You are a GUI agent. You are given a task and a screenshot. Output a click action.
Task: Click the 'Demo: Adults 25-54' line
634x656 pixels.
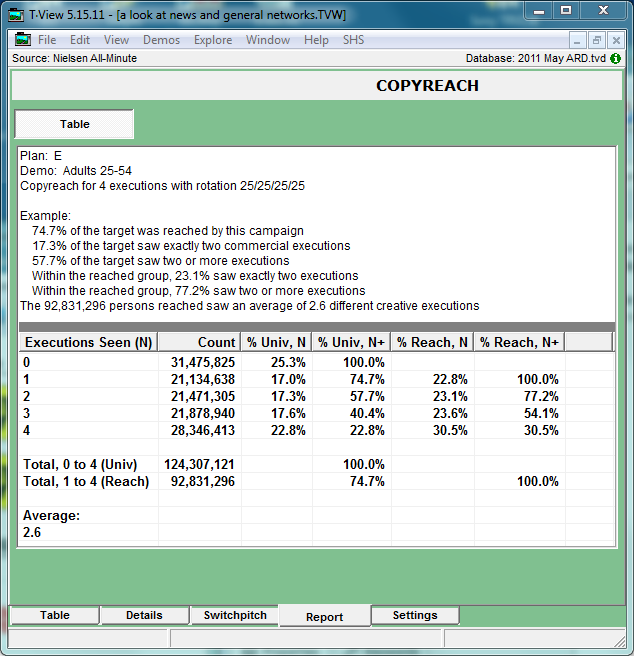pyautogui.click(x=76, y=171)
